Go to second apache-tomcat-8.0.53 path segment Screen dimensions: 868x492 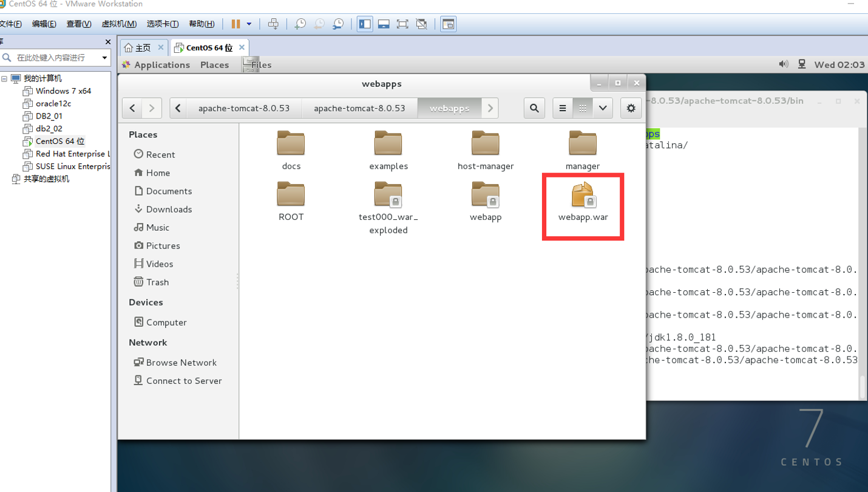point(359,108)
